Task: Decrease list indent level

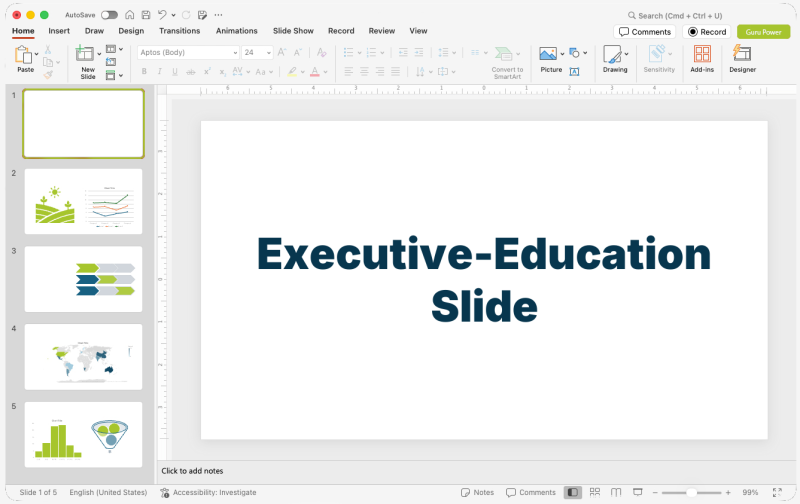Action: [403, 53]
